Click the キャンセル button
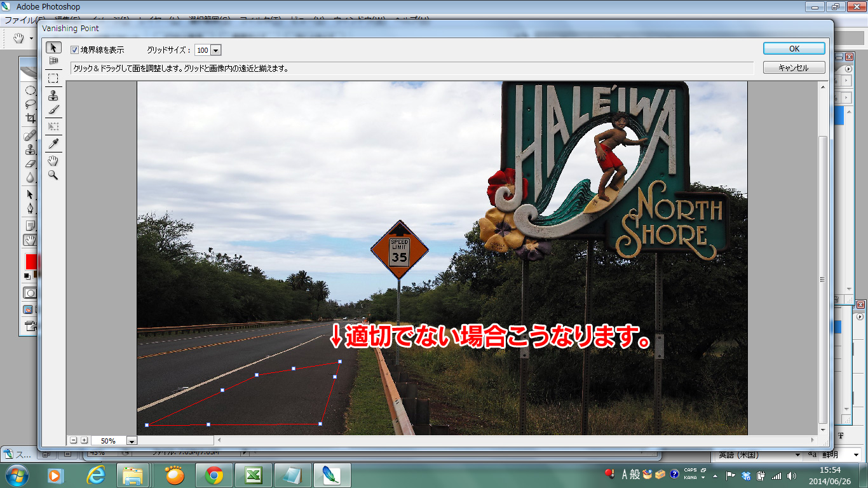This screenshot has width=868, height=488. pos(794,67)
